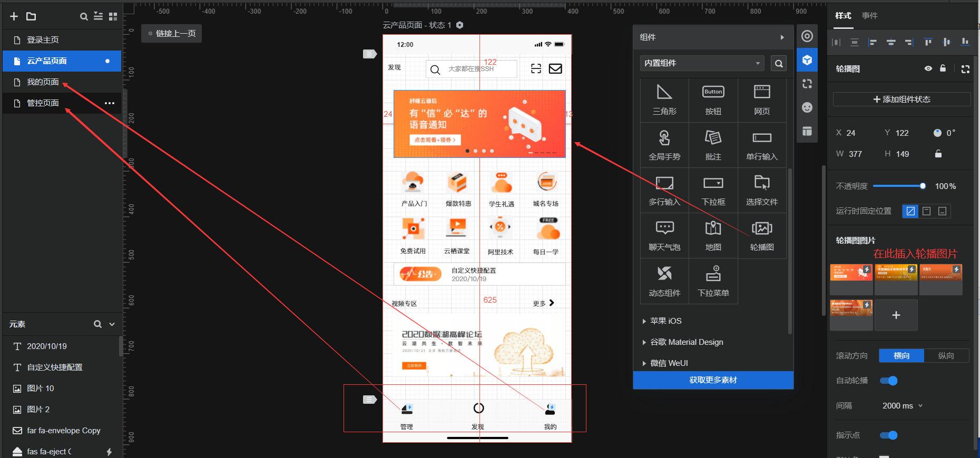Toggle aspect ratio lock beside height
This screenshot has width=980, height=458.
click(938, 154)
